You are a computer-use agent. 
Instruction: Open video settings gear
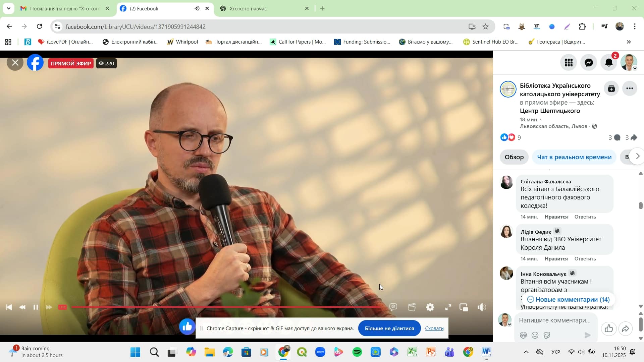coord(430,307)
